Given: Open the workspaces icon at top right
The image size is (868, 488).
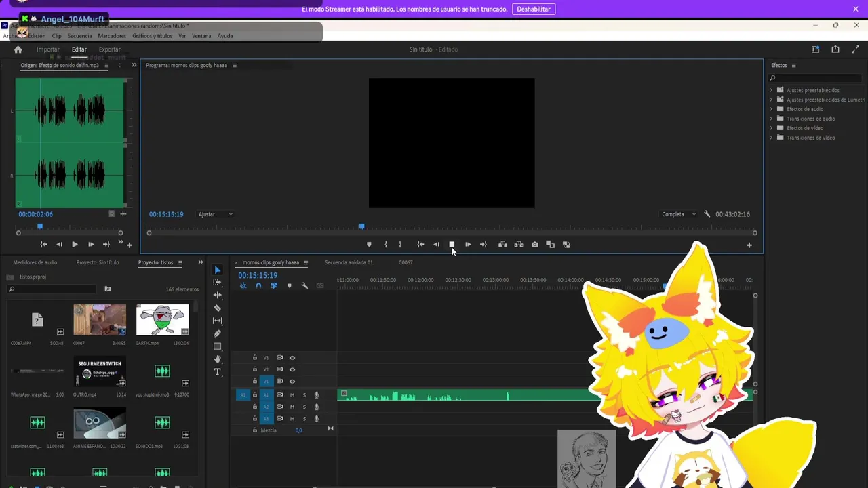Looking at the screenshot, I should click(816, 49).
